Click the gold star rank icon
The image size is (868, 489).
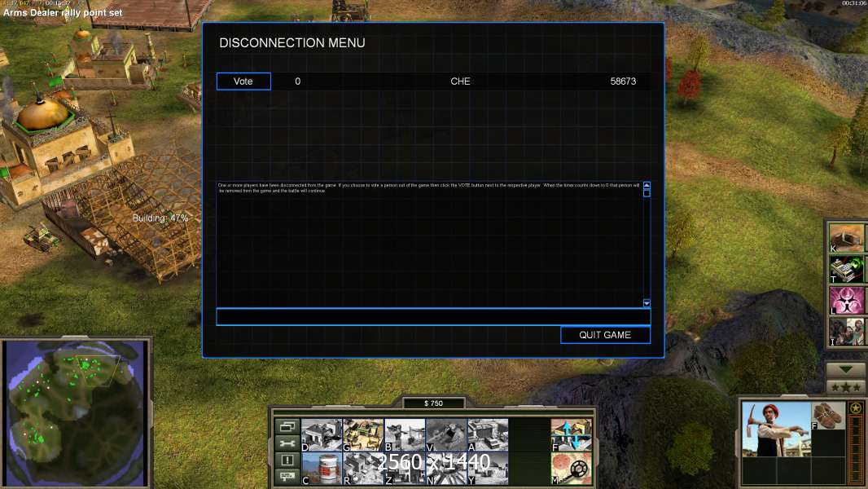coord(856,408)
